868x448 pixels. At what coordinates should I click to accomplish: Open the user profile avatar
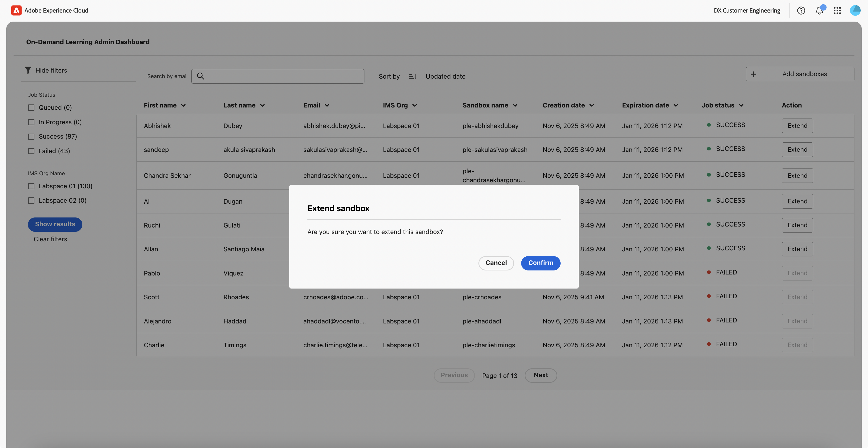pos(855,11)
